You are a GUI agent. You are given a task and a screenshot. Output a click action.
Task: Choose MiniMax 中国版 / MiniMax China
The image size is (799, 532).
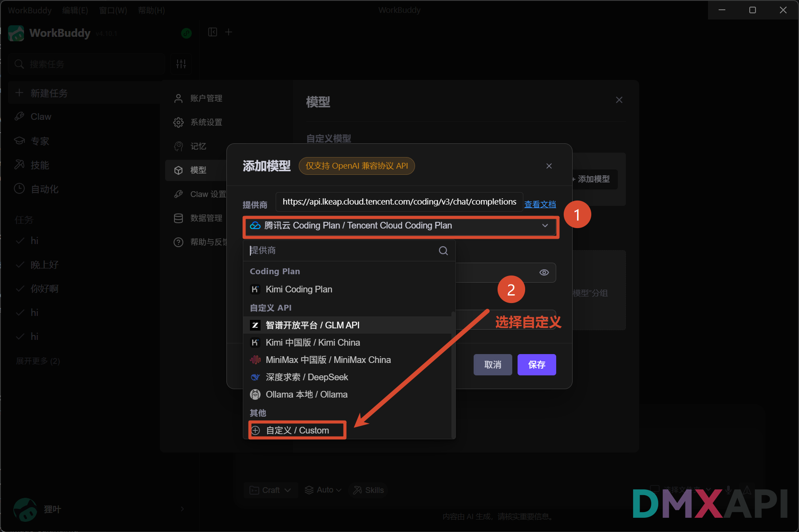348,360
